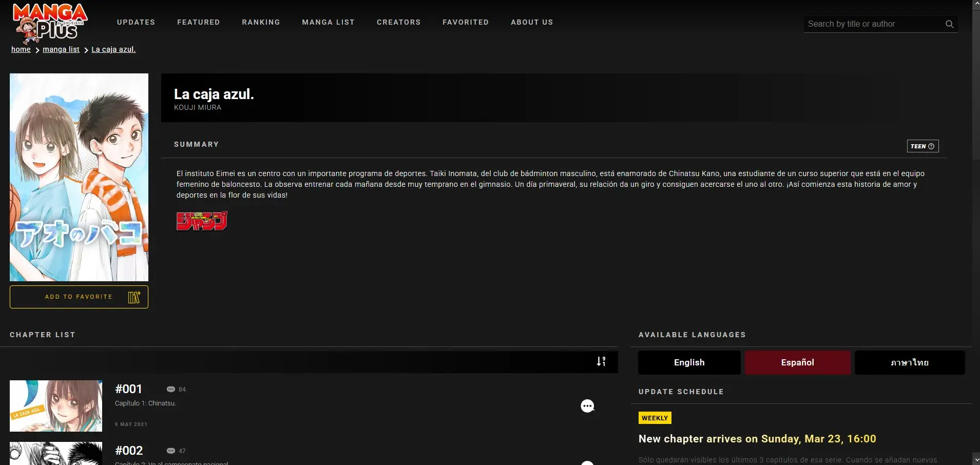Click the #002 chapter number
Viewport: 980px width, 465px height.
point(129,451)
